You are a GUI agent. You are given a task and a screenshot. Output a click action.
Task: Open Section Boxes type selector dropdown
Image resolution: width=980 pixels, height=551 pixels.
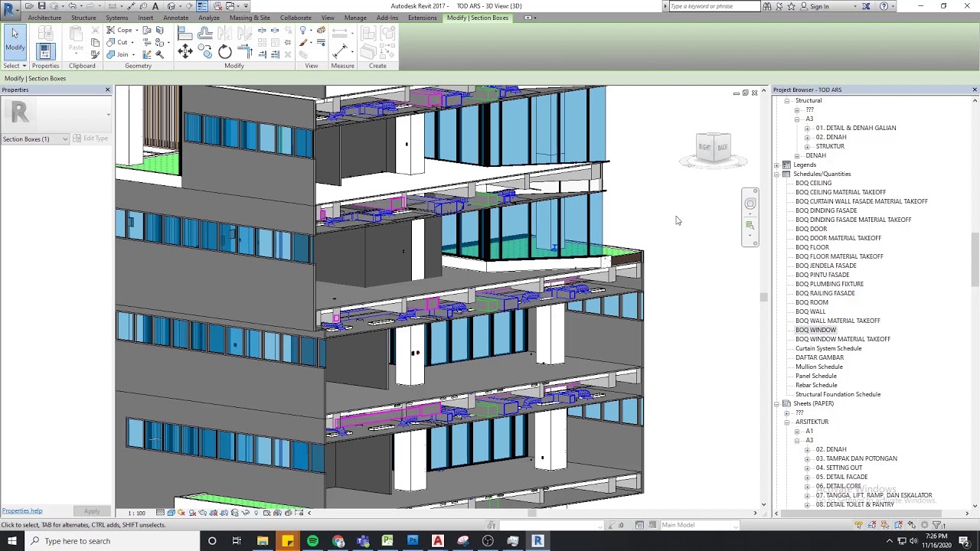pos(65,139)
